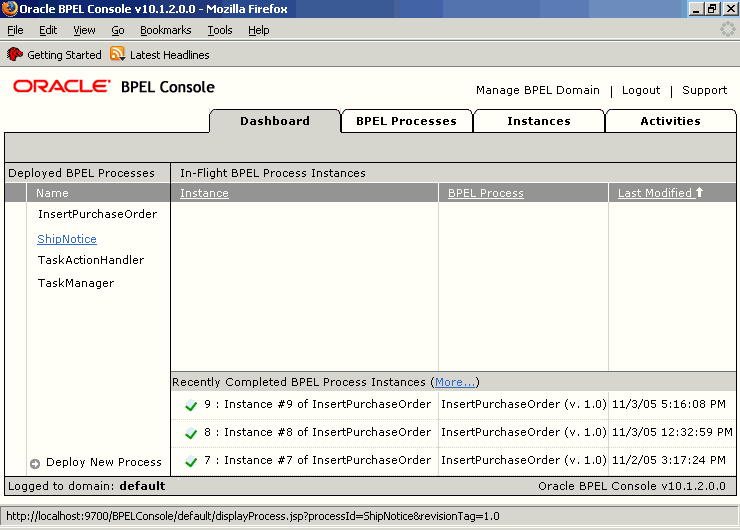Screen dimensions: 740x530
Task: Click the Last Modified sort arrow icon
Action: click(x=699, y=192)
